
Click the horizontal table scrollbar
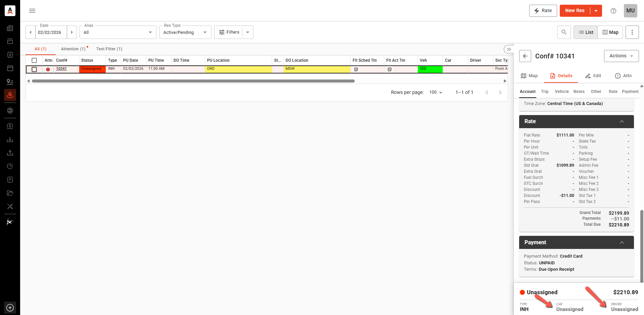pyautogui.click(x=193, y=81)
